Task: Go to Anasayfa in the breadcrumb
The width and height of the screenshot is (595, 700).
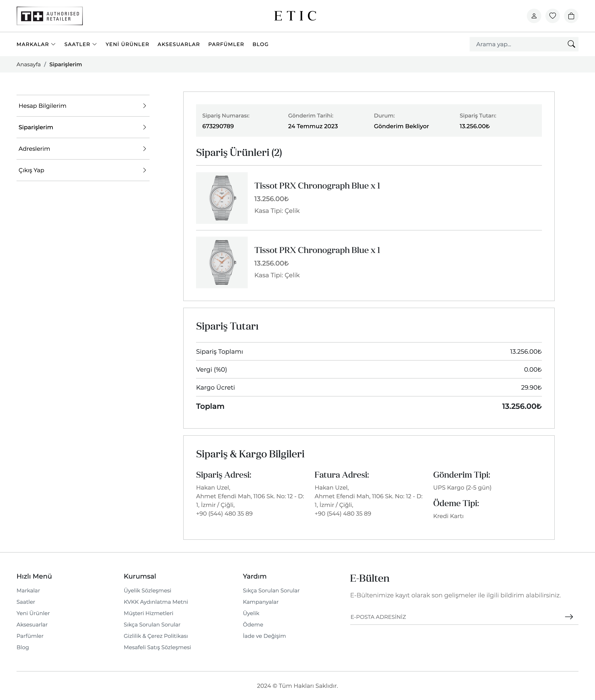Action: click(28, 64)
